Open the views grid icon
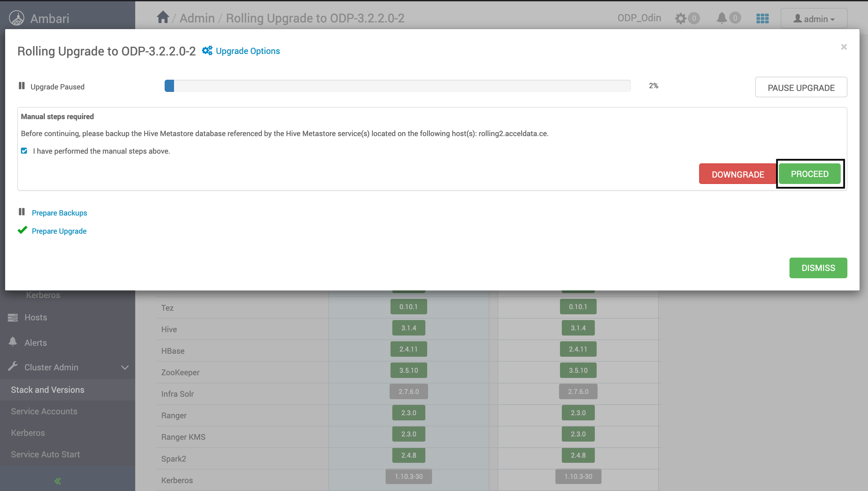This screenshot has width=868, height=491. [x=762, y=18]
